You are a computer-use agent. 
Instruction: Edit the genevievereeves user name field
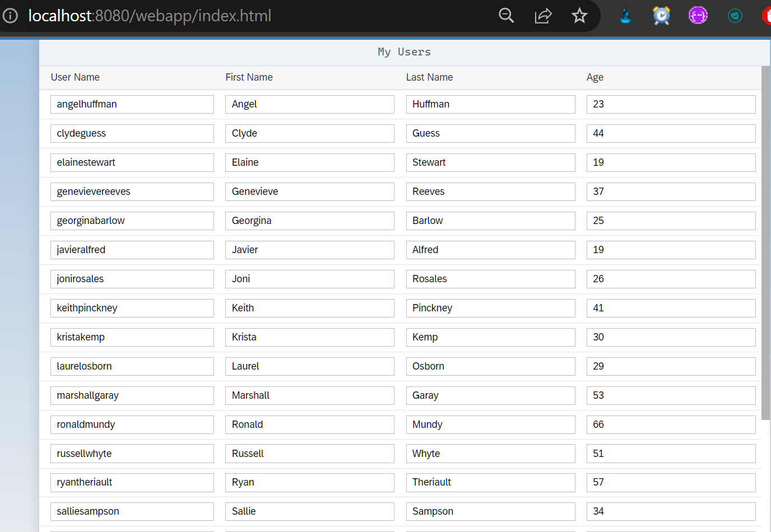pos(132,192)
